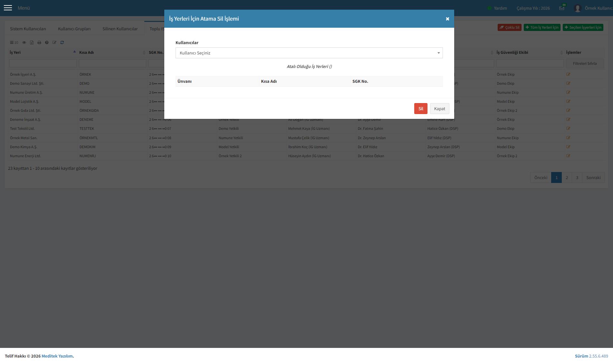The image size is (613, 364).
Task: Click Ayşe Demir (DSP) cell
Action: coord(441,156)
